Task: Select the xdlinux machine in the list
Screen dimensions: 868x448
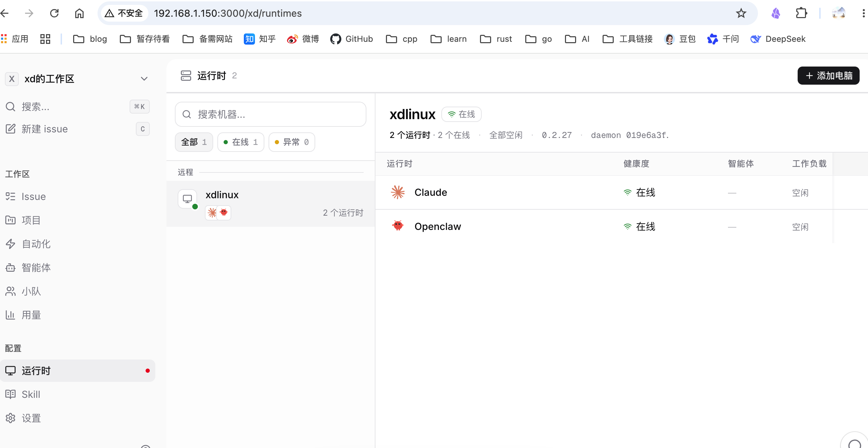Action: click(x=271, y=204)
